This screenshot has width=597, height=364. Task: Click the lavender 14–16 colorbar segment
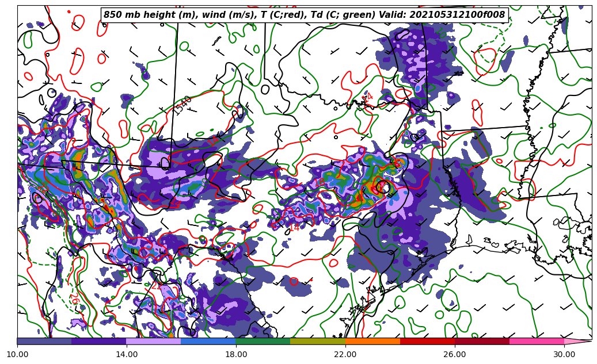(x=154, y=341)
